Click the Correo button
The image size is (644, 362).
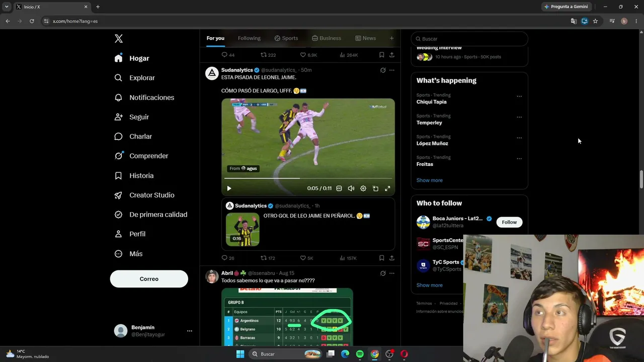click(x=149, y=279)
